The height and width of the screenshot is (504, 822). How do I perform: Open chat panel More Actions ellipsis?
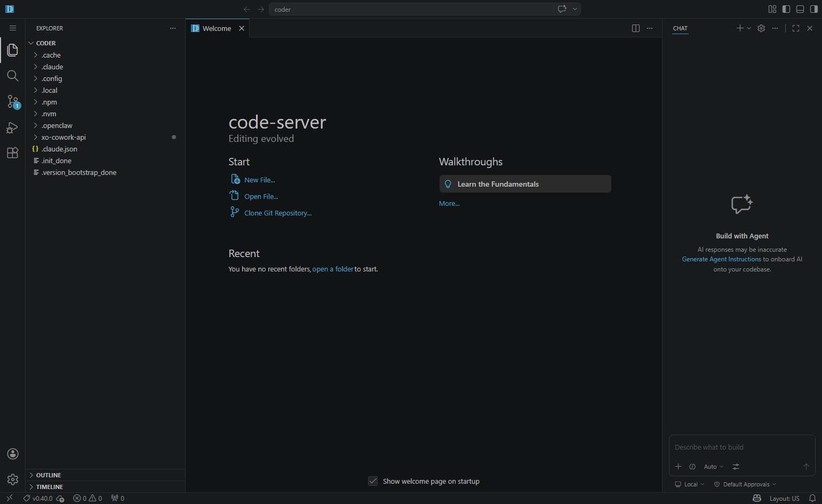tap(775, 28)
